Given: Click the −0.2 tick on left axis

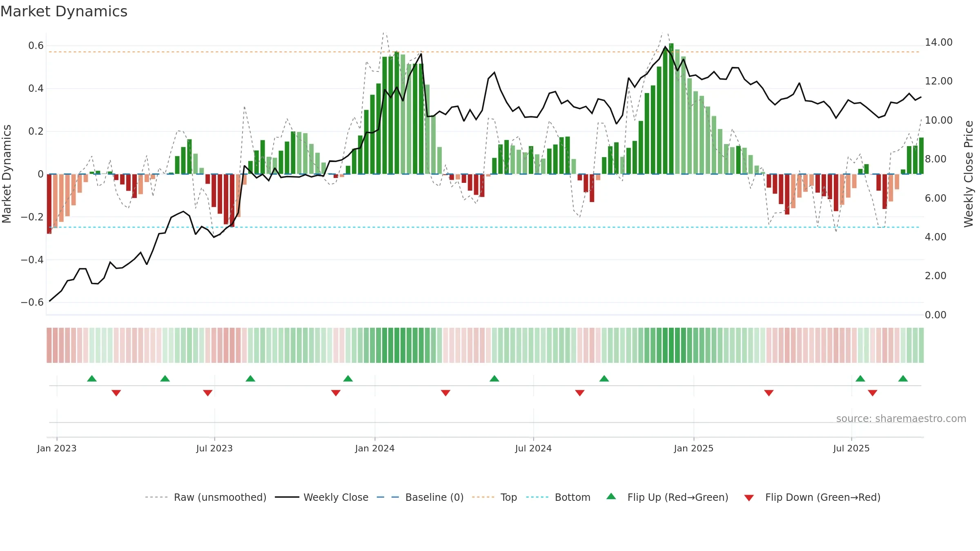Looking at the screenshot, I should click(32, 217).
